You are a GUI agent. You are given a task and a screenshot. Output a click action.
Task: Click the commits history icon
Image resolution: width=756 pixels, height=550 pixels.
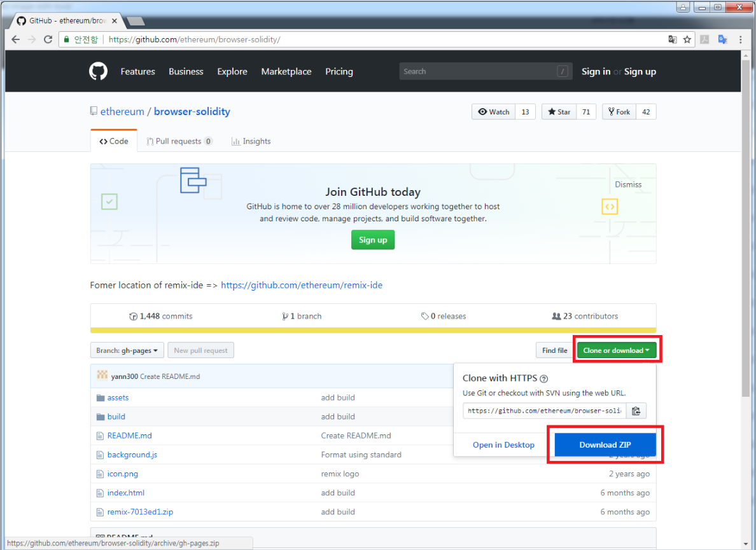tap(133, 316)
